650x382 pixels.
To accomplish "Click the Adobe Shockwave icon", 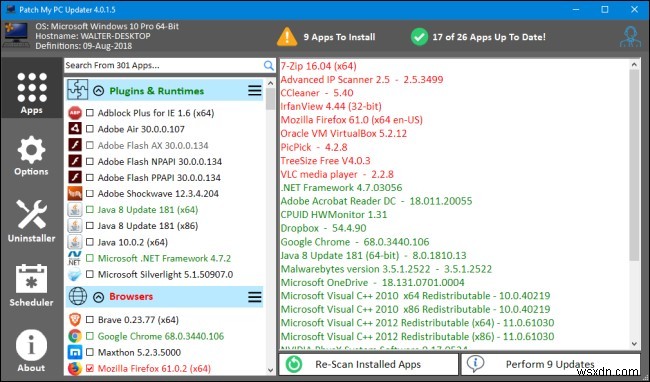I will 75,193.
